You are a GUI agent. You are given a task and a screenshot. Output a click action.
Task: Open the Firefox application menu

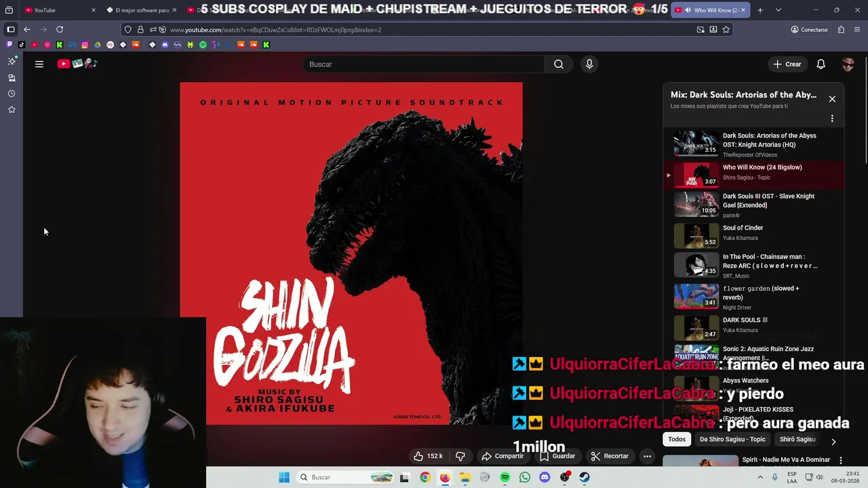pos(858,30)
